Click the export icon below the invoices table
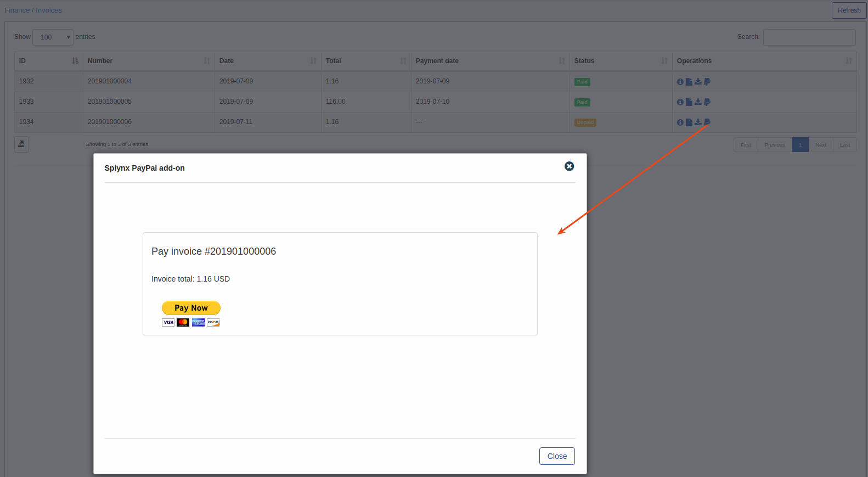 click(x=21, y=144)
